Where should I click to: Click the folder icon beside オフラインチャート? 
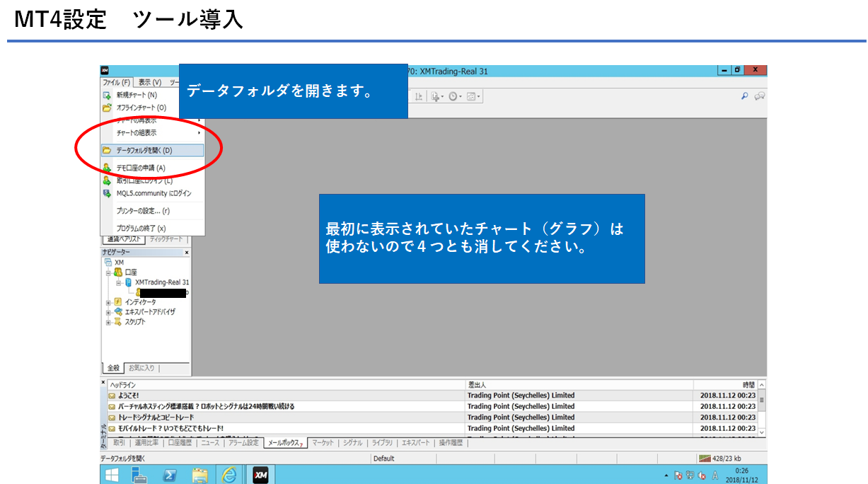point(107,108)
